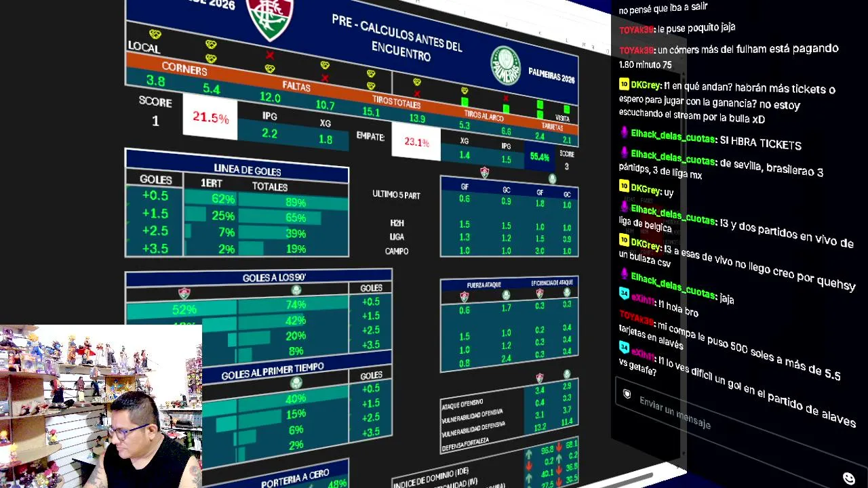868x488 pixels.
Task: Open TOYAK39's profile from 'le puse poquito' message
Action: [637, 30]
